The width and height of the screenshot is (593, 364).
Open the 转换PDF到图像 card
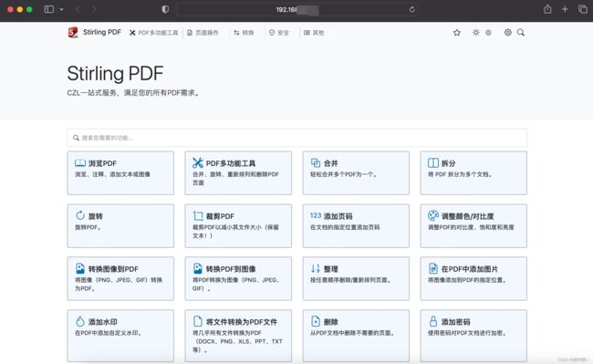[x=238, y=278]
